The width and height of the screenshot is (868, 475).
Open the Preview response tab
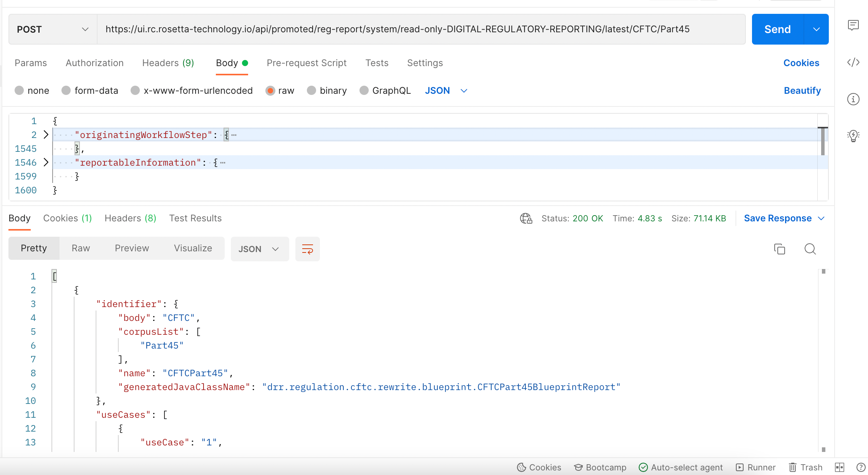tap(132, 248)
